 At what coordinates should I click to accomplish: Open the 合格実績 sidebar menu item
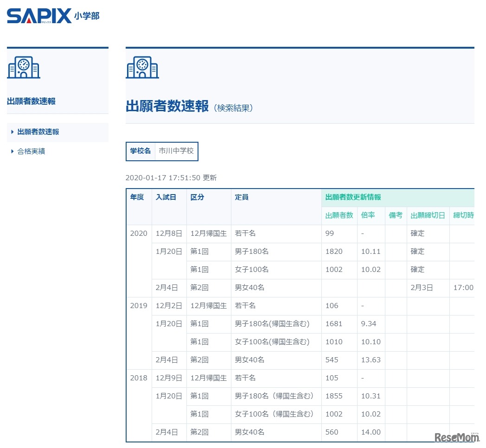(31, 151)
